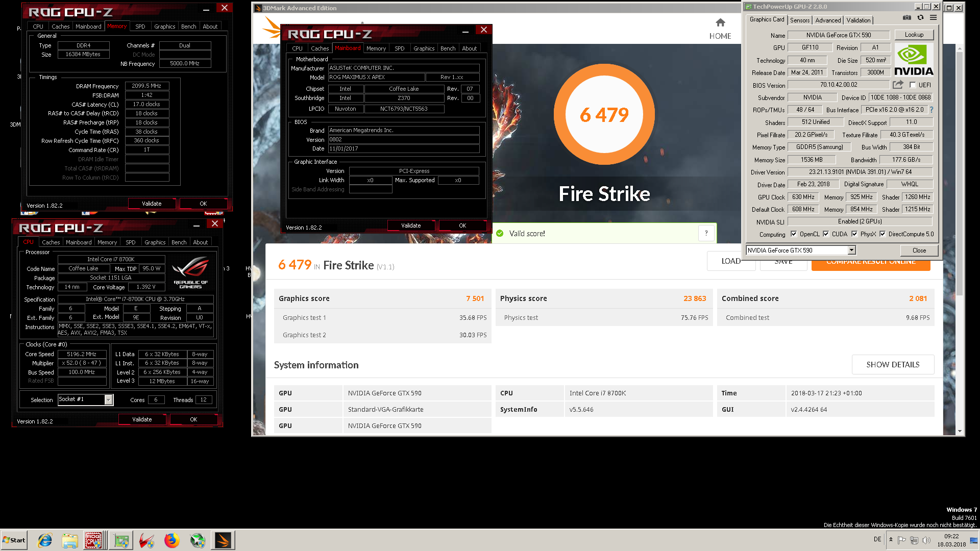Select Graphics tab in bottom CPU-Z window
Image resolution: width=980 pixels, height=551 pixels.
[x=155, y=242]
